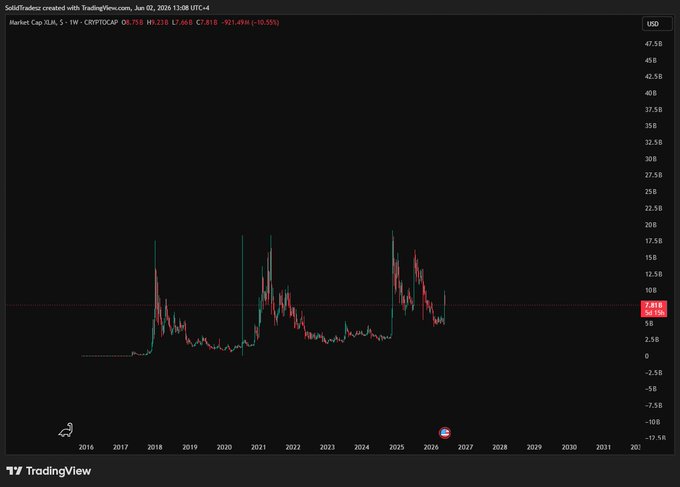Screen dimensions: 680x487
Task: Click the 30B label on the price axis
Action: pos(651,159)
